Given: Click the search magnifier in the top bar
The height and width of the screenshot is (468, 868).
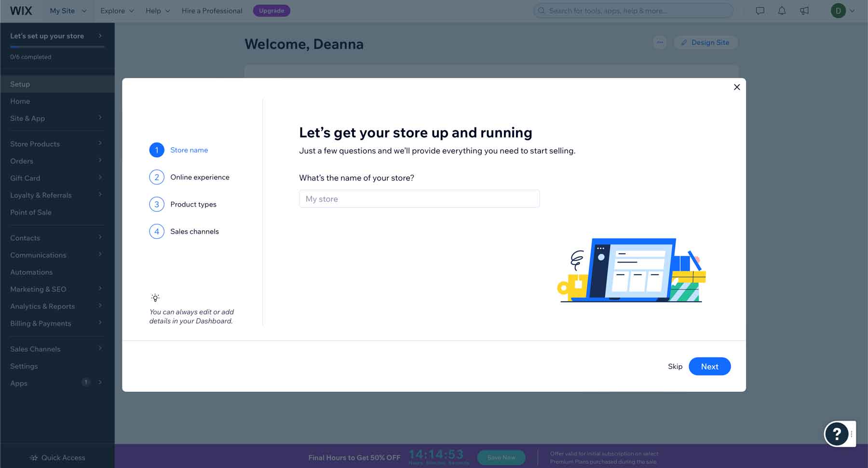Looking at the screenshot, I should point(541,10).
